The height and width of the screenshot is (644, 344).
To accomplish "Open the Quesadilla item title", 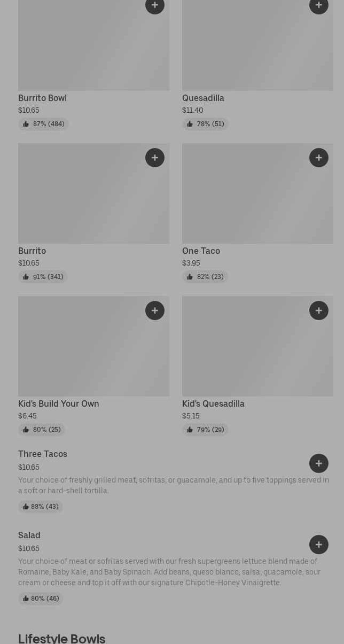I will click(x=203, y=98).
